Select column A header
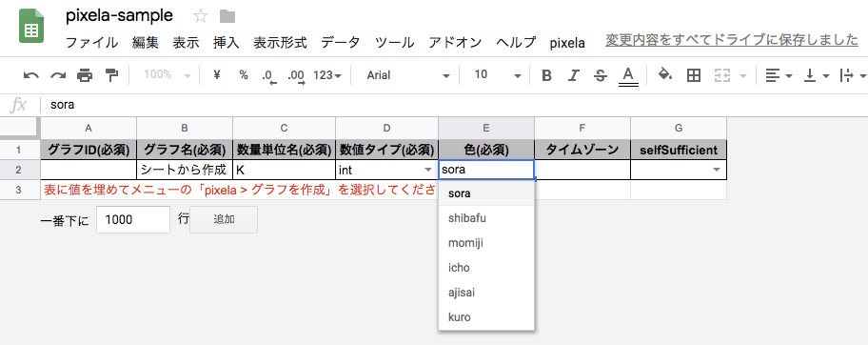This screenshot has height=345, width=868. click(89, 129)
